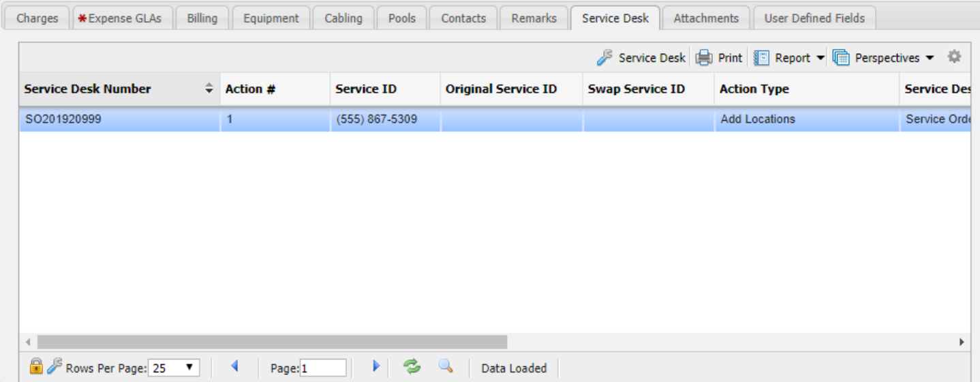The image size is (980, 382).
Task: Go to the next page arrow
Action: click(376, 367)
